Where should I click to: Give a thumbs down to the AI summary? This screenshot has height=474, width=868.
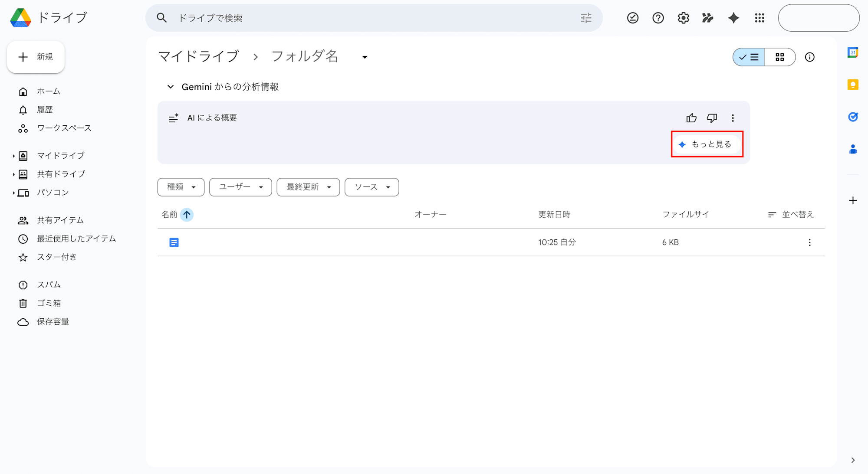[x=712, y=118]
